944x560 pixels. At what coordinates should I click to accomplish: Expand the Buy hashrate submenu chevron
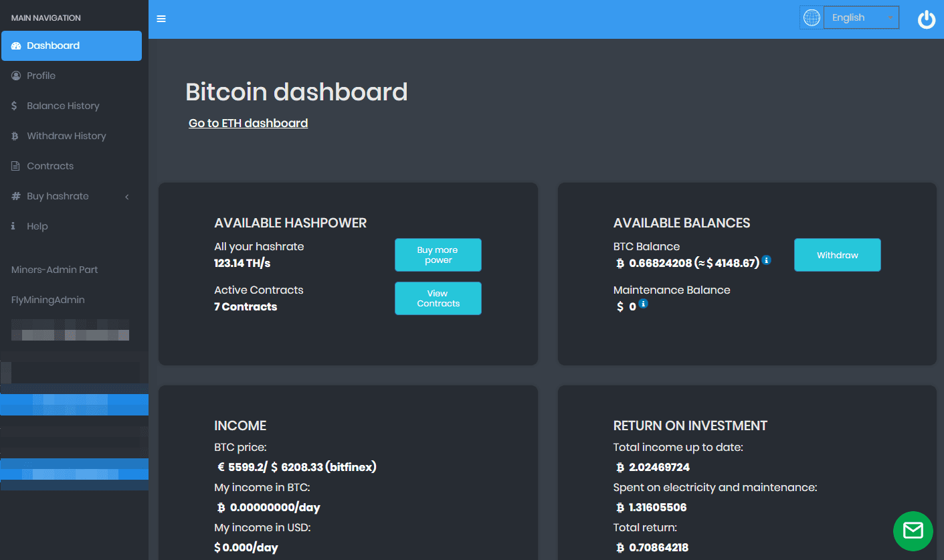point(127,196)
